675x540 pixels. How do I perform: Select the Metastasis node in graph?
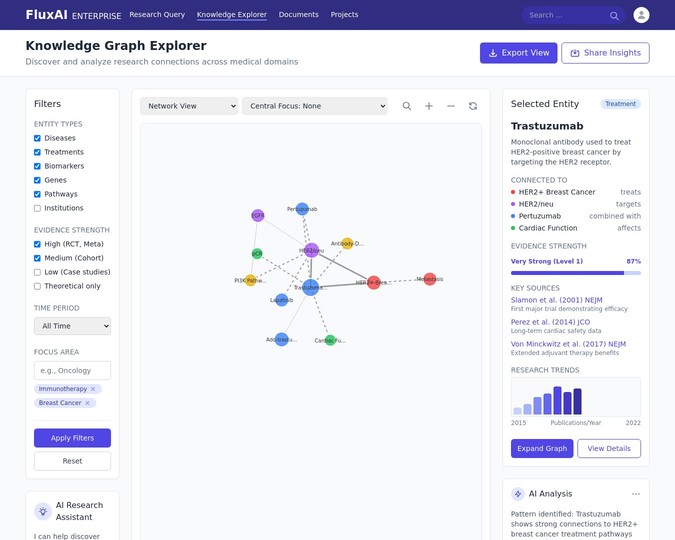[430, 279]
